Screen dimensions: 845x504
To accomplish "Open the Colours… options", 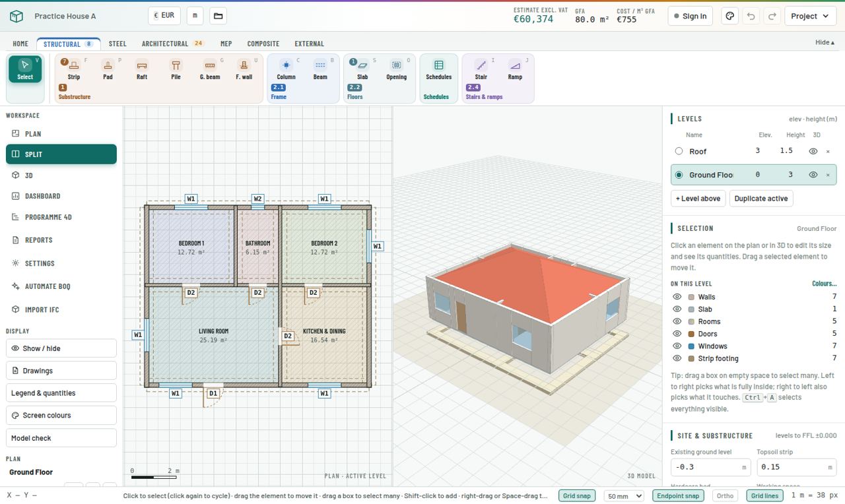I will pos(824,284).
